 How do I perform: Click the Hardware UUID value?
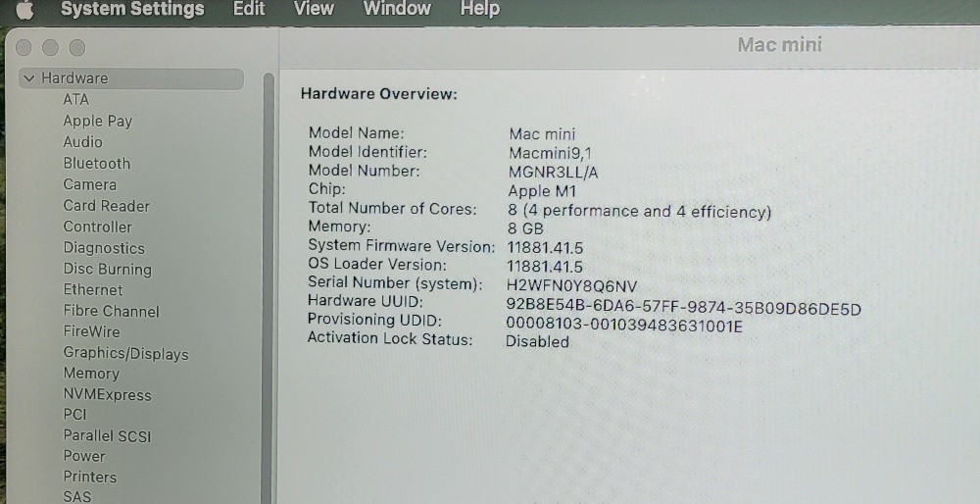[684, 309]
